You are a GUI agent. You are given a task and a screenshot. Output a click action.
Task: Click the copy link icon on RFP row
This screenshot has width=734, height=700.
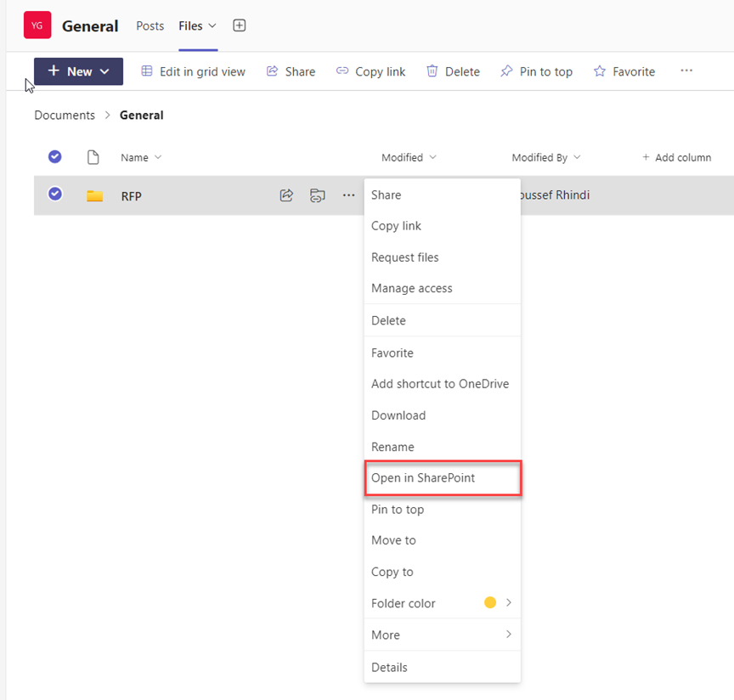(x=317, y=195)
